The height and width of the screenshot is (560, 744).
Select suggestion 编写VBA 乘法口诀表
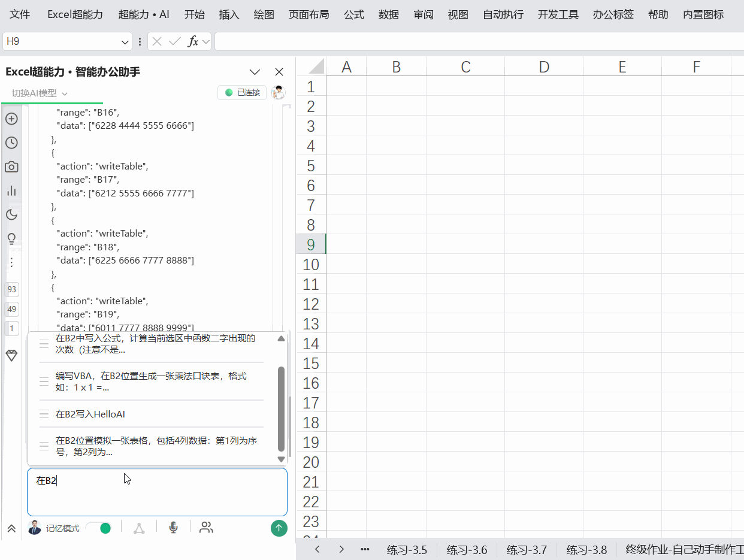151,382
